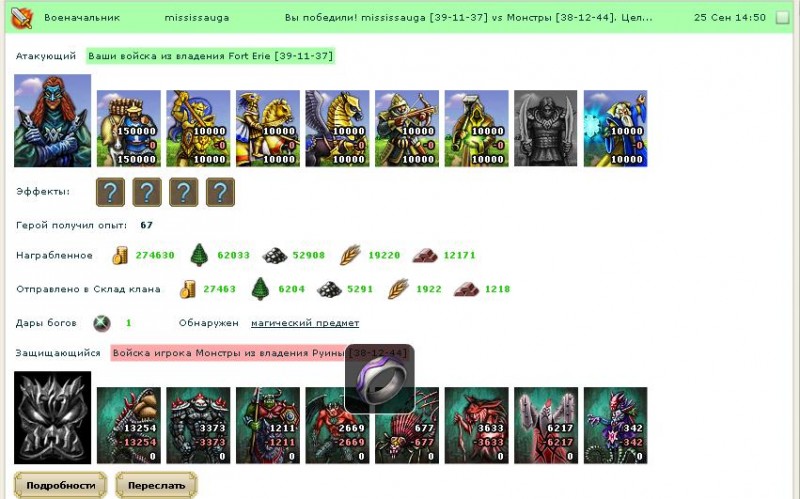Click the greyed-out dark warrior unit
The height and width of the screenshot is (499, 800).
point(546,129)
